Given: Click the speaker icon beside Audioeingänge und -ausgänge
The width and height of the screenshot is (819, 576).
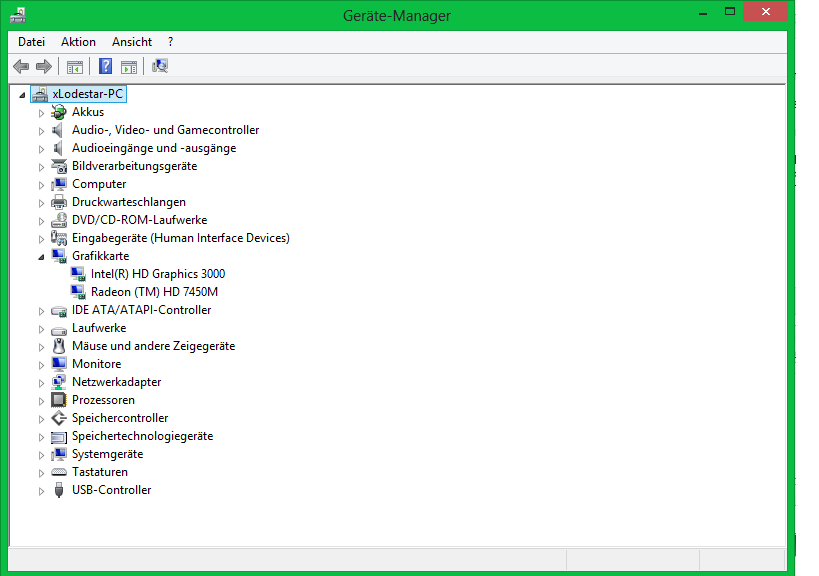Looking at the screenshot, I should (58, 148).
